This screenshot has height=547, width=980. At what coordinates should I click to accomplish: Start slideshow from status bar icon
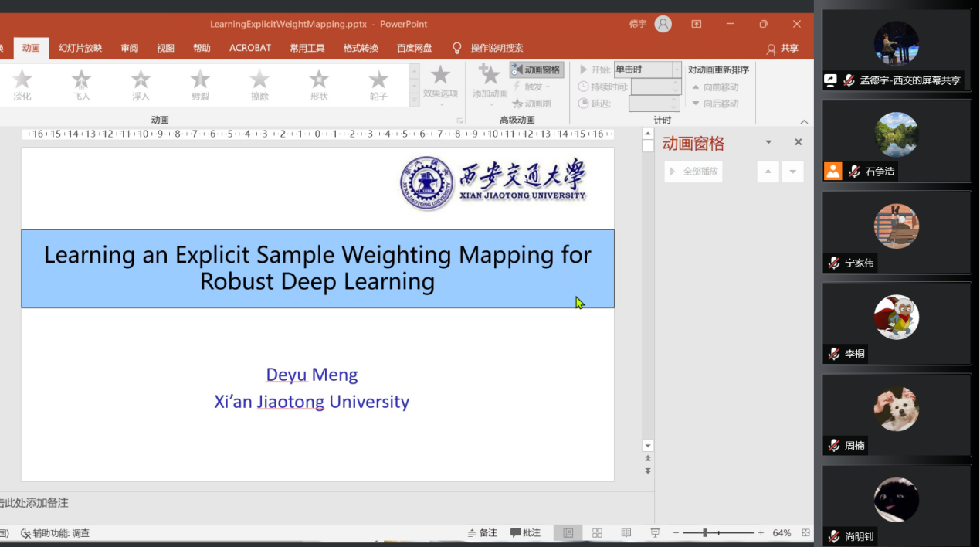(655, 533)
